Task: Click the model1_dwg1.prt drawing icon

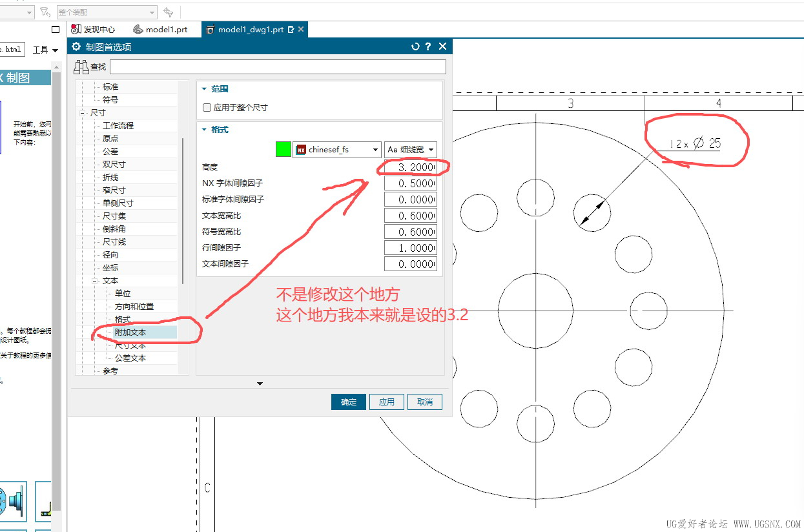Action: click(x=210, y=29)
